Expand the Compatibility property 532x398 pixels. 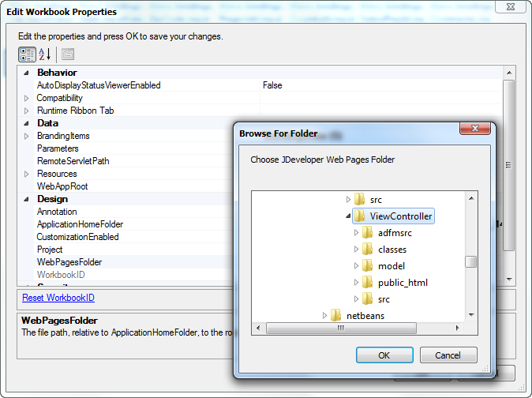point(27,98)
